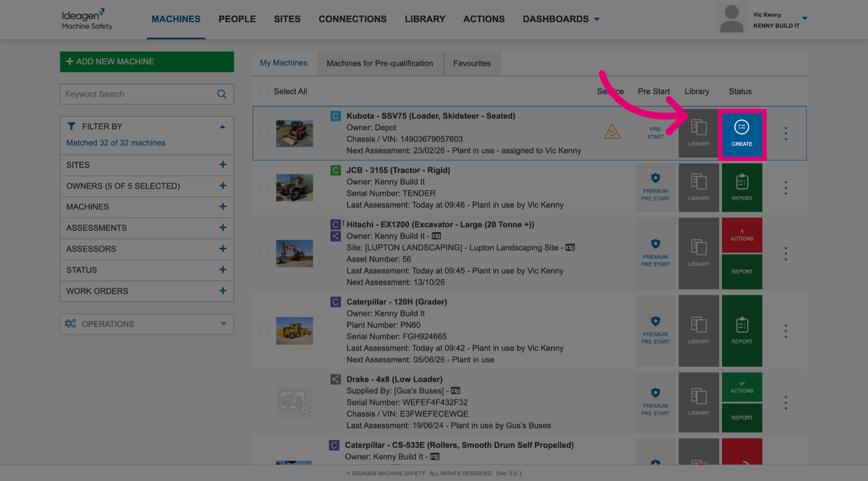Image resolution: width=868 pixels, height=481 pixels.
Task: Open the Library for Drake 4x8 low loader
Action: pyautogui.click(x=698, y=402)
